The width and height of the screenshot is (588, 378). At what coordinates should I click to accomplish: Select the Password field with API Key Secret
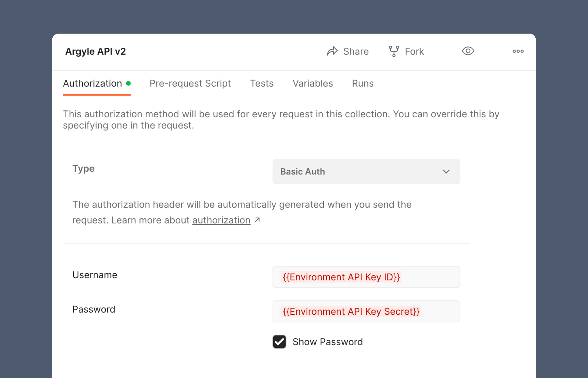[366, 311]
